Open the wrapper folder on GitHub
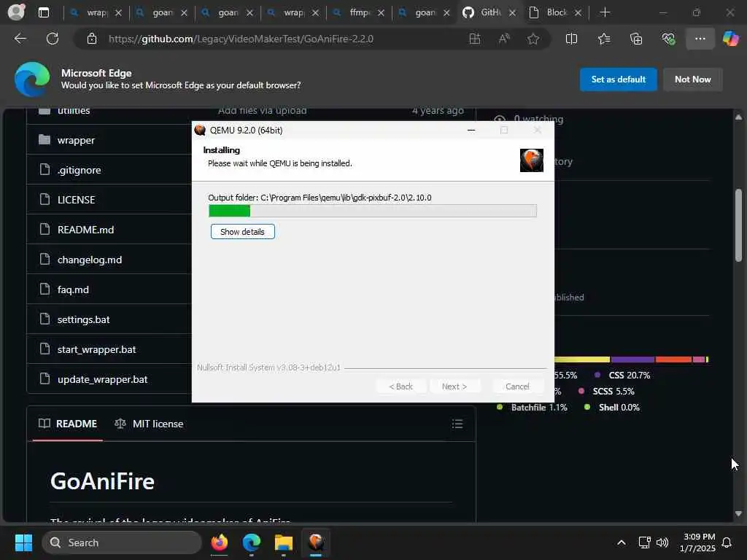Image resolution: width=747 pixels, height=560 pixels. [76, 141]
